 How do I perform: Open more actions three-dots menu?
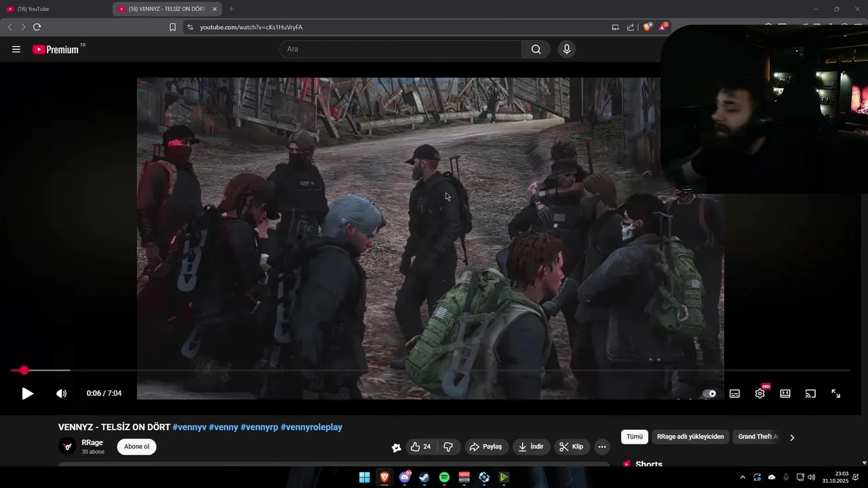(x=602, y=447)
